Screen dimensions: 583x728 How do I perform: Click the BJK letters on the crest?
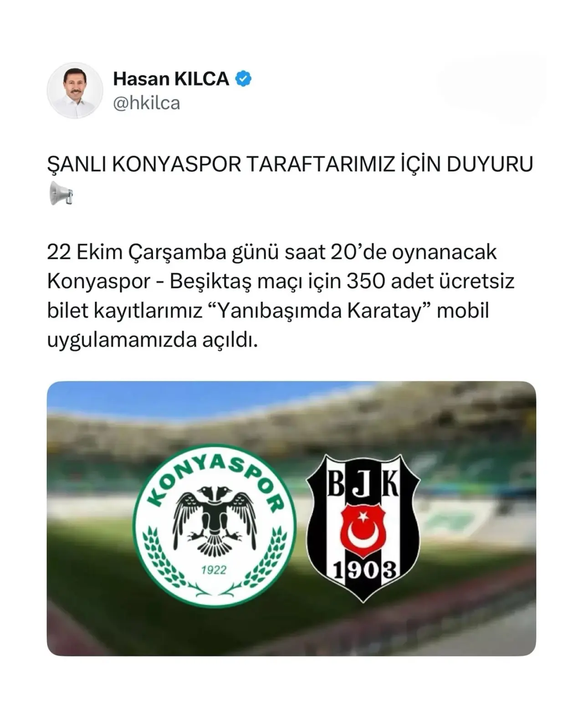pyautogui.click(x=363, y=483)
